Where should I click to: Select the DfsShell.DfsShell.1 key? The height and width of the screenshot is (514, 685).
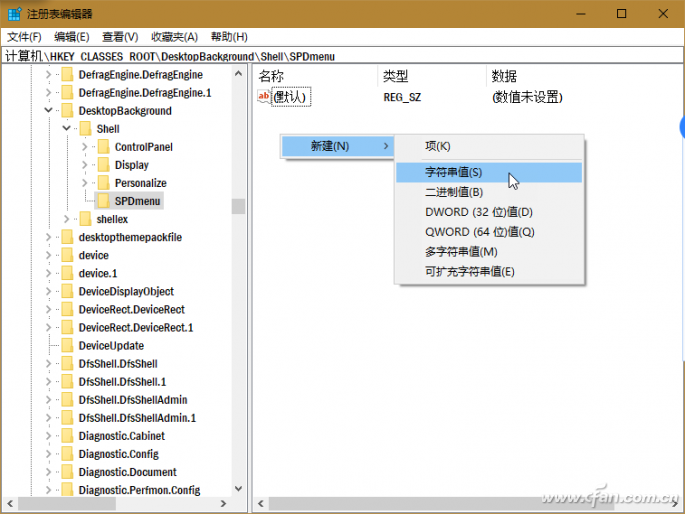pyautogui.click(x=122, y=382)
